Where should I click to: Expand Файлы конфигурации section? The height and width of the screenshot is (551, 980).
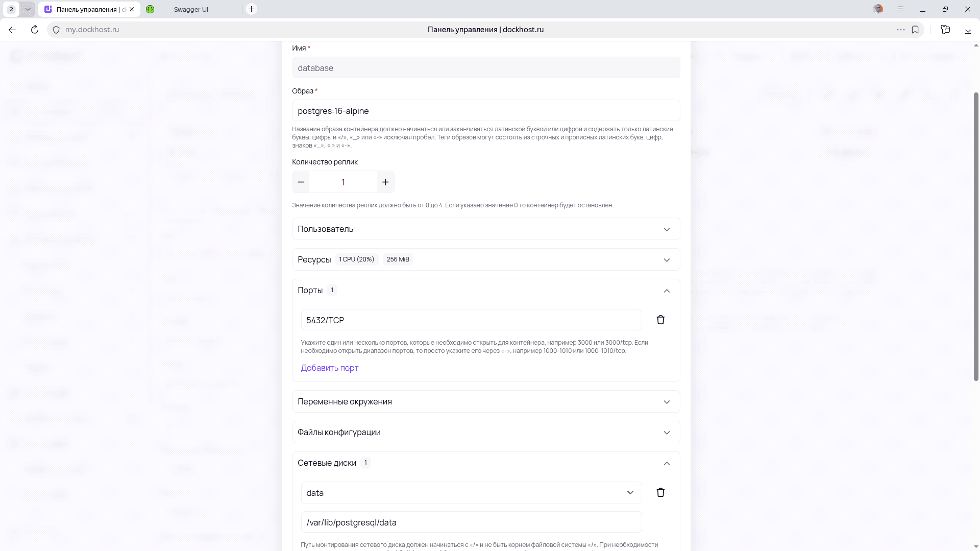tap(486, 432)
